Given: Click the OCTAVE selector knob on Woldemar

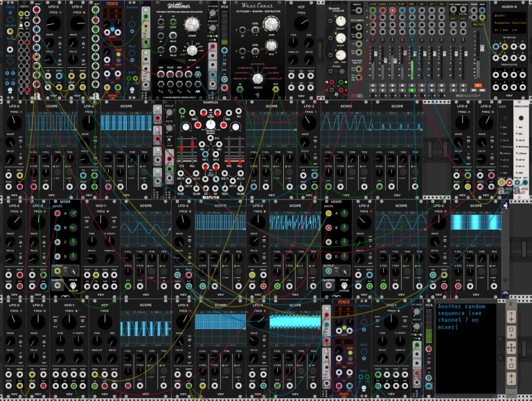Looking at the screenshot, I should tap(192, 51).
